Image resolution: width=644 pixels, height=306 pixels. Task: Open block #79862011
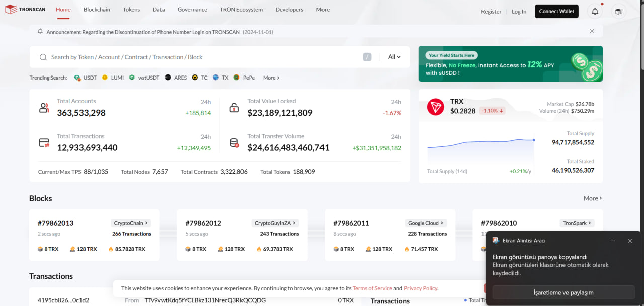351,223
